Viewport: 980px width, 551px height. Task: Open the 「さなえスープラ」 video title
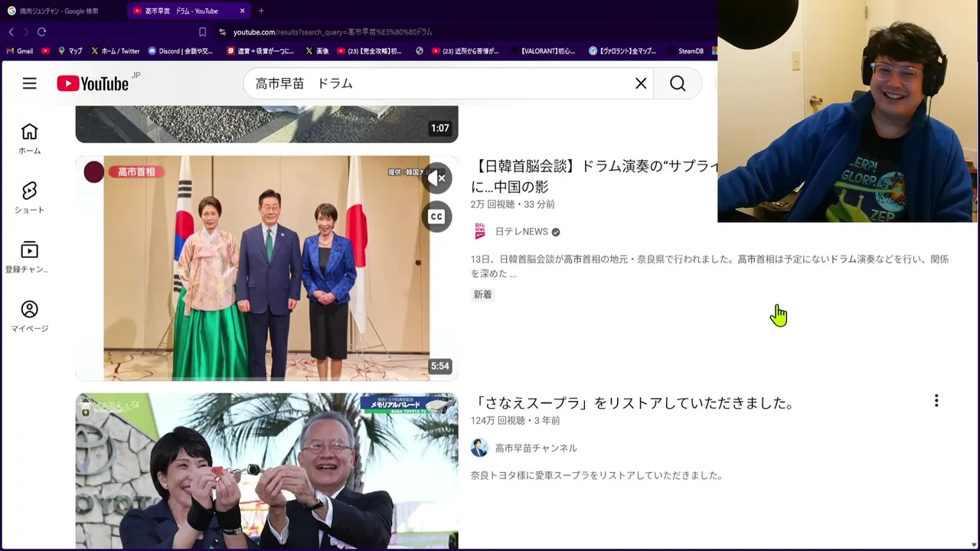(634, 403)
